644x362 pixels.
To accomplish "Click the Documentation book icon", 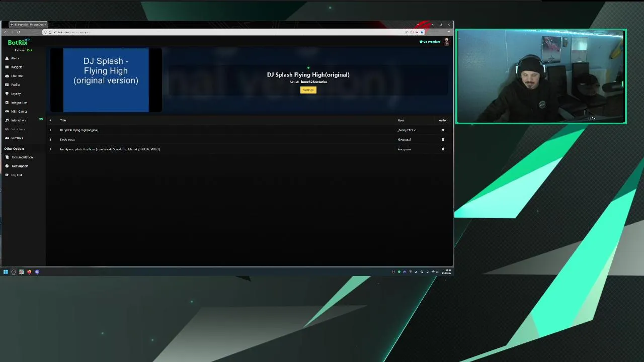I will coord(7,157).
